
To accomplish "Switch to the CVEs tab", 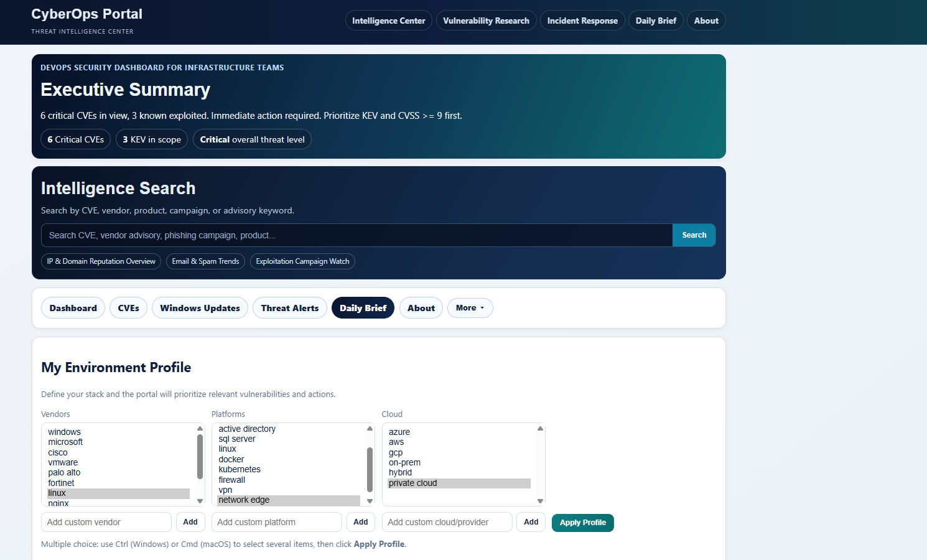I will pyautogui.click(x=128, y=307).
